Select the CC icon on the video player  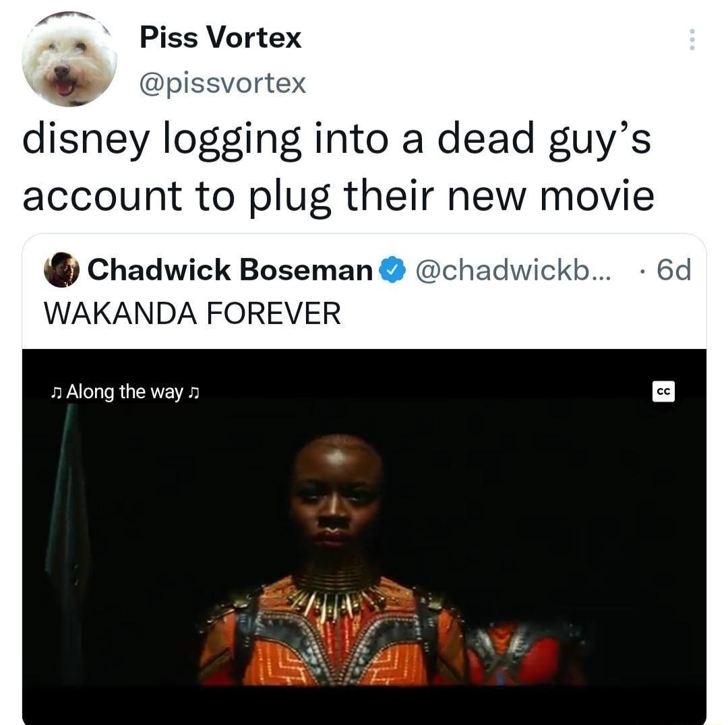pyautogui.click(x=664, y=391)
